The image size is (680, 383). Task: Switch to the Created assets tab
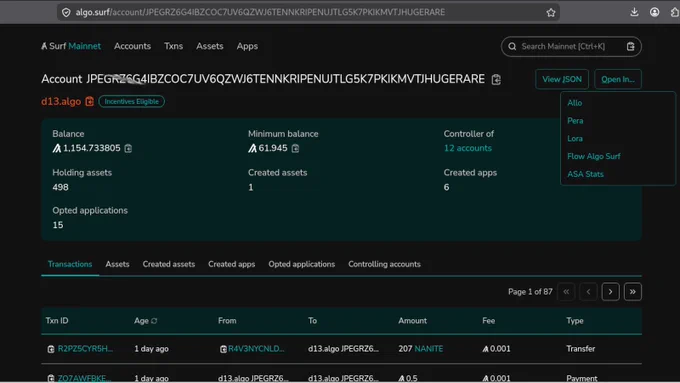click(x=169, y=264)
